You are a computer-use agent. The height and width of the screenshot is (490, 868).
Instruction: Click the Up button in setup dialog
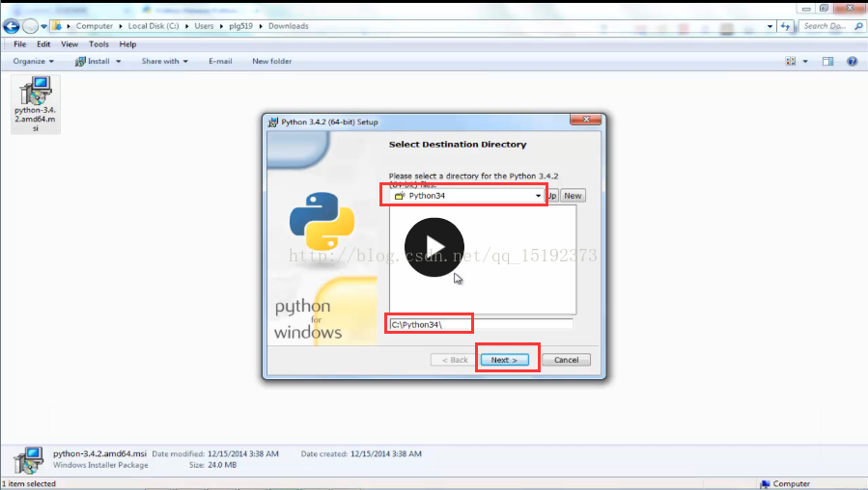tap(552, 196)
